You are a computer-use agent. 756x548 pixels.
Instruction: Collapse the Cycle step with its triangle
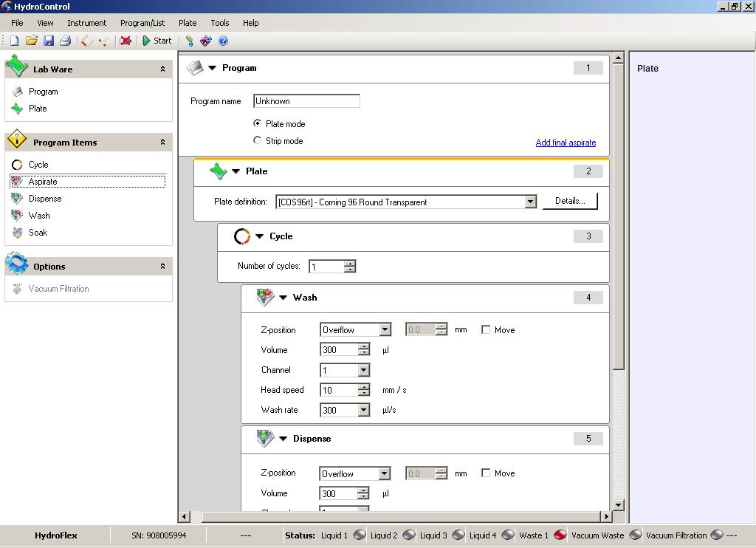click(x=259, y=236)
